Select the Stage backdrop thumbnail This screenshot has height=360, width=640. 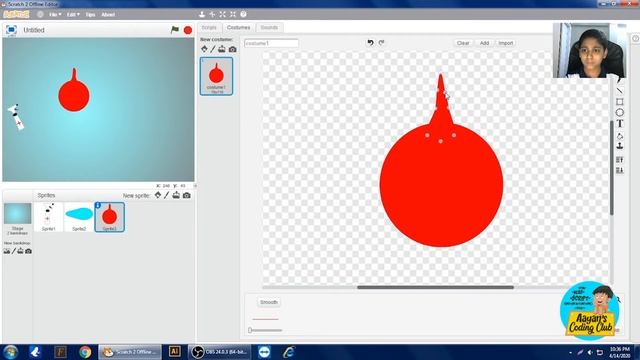[x=18, y=214]
